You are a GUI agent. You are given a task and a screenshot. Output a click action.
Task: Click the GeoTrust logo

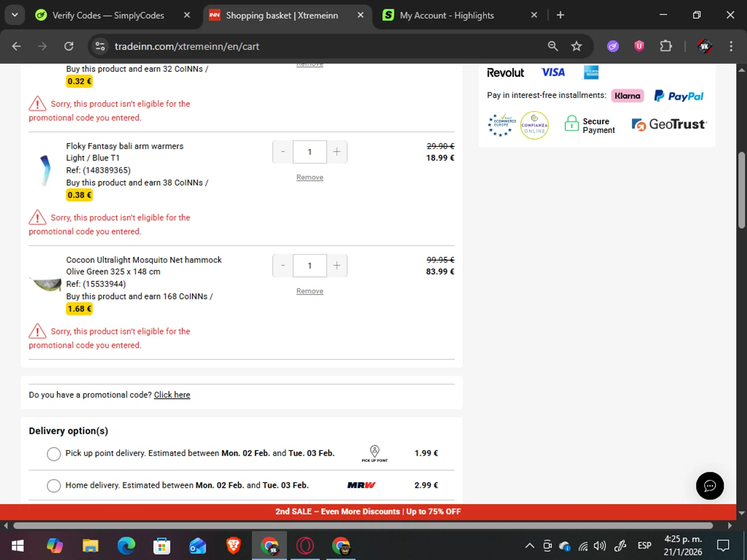[x=669, y=124]
